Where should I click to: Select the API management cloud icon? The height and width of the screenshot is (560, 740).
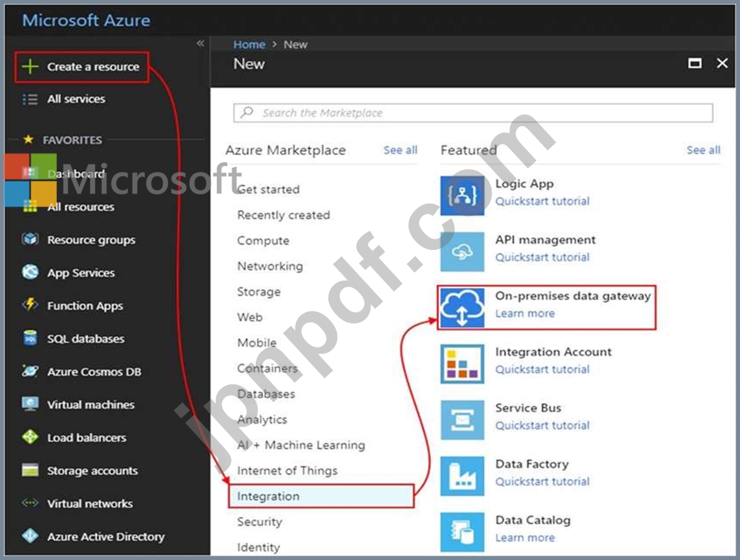[x=462, y=251]
